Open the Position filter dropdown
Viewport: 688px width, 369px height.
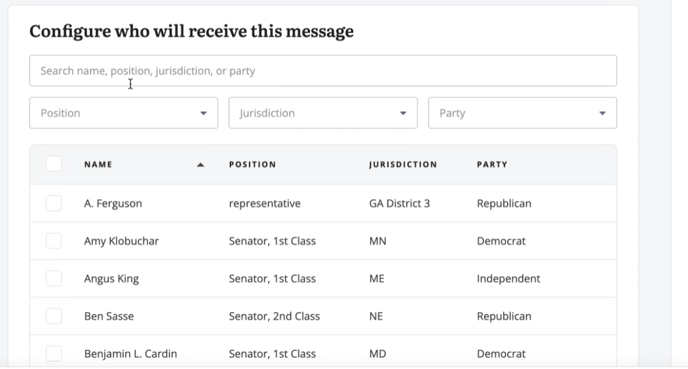click(124, 113)
